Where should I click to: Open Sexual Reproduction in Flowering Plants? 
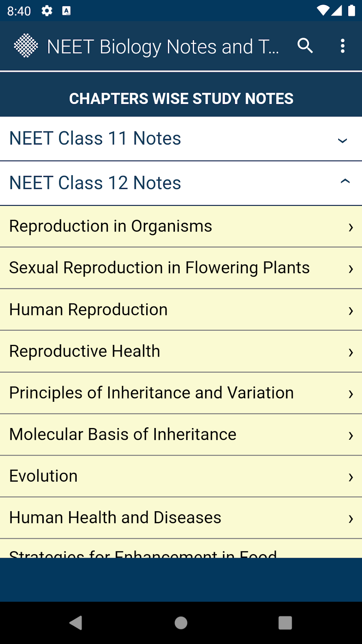click(159, 268)
